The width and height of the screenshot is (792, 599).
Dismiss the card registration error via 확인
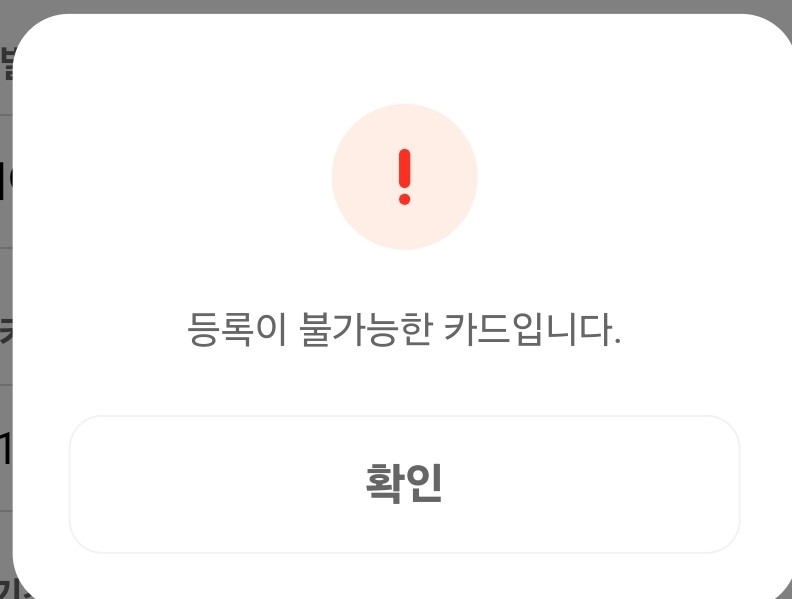[404, 484]
